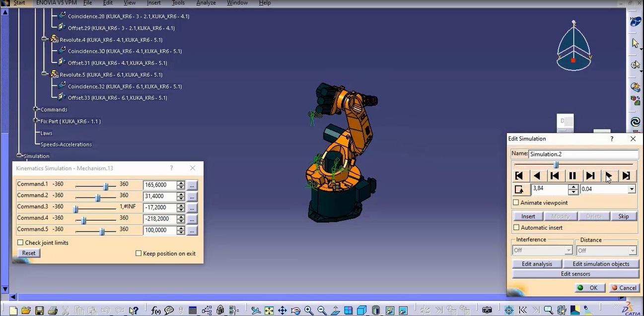644x316 pixels.
Task: Click the multi-view quad window icon
Action: pyautogui.click(x=349, y=311)
